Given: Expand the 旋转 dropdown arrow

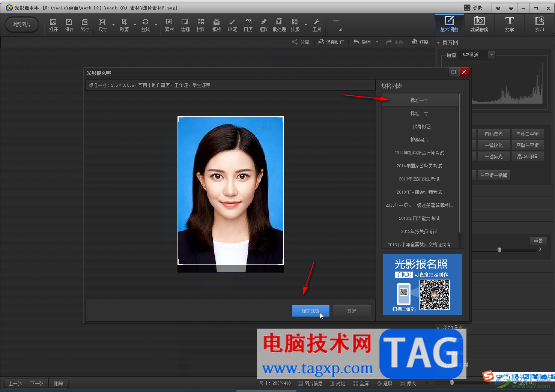Looking at the screenshot, I should [156, 25].
